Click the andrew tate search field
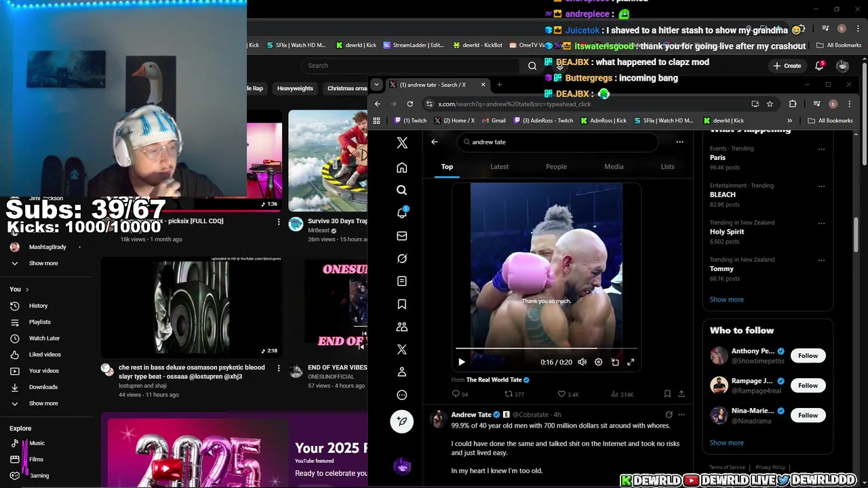 tap(557, 142)
